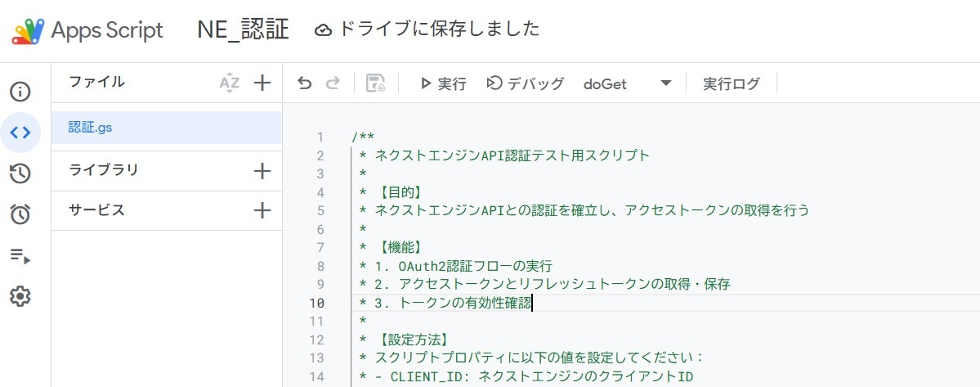Open the project history clock icon
The width and height of the screenshot is (980, 387).
(x=20, y=173)
